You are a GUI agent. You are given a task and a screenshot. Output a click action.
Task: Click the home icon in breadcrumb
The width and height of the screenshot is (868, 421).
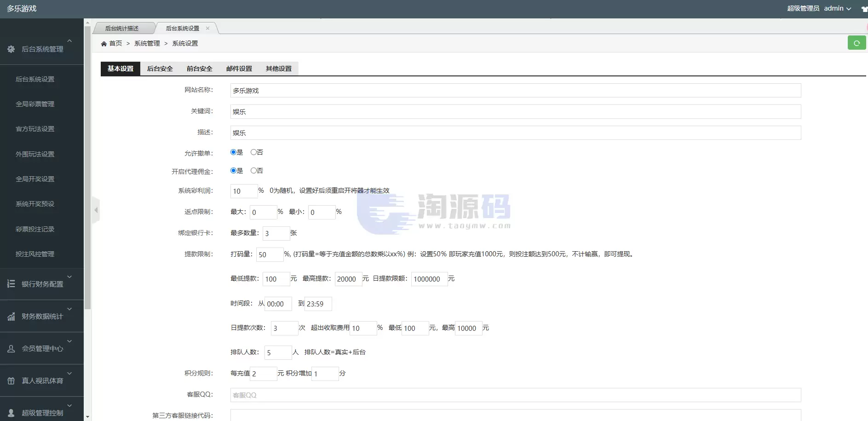(104, 43)
